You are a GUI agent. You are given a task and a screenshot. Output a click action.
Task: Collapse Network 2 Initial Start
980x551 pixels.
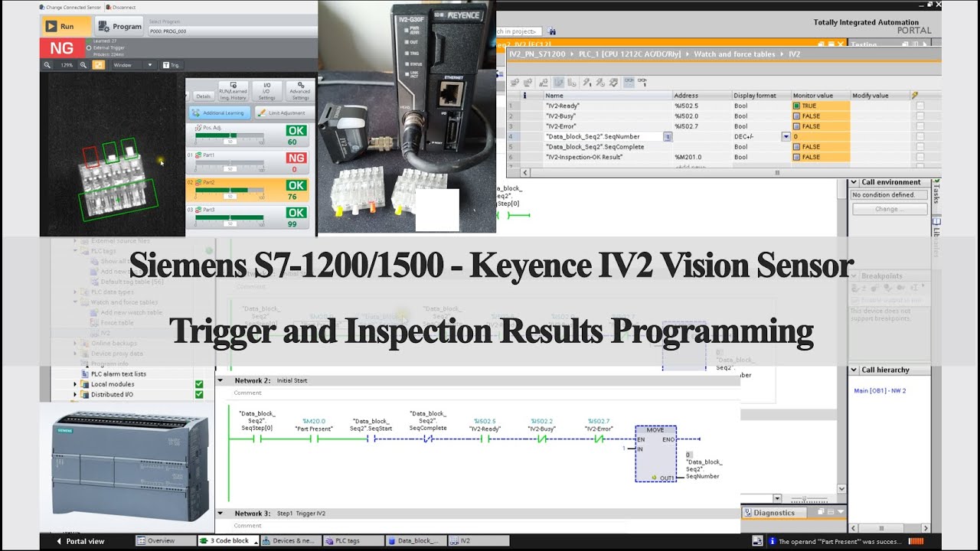click(x=220, y=380)
